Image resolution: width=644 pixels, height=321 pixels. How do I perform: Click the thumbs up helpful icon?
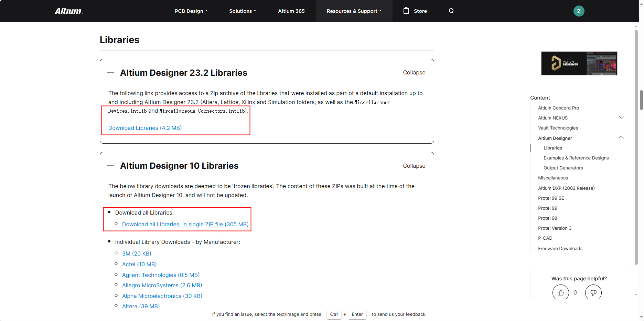click(x=560, y=292)
